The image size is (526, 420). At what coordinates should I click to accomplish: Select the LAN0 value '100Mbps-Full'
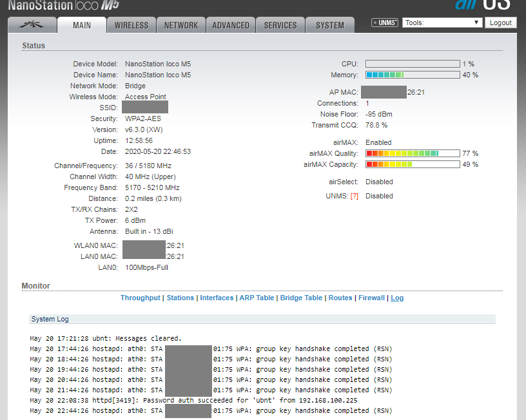(x=146, y=267)
